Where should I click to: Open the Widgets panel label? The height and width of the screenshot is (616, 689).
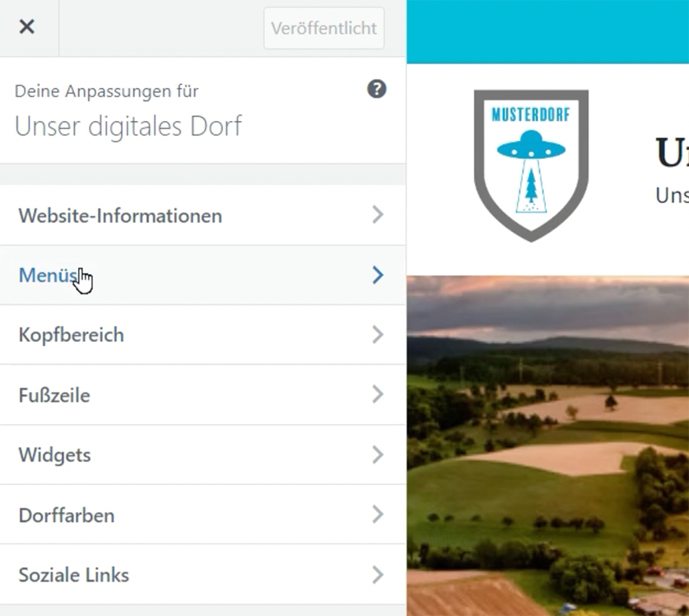[x=55, y=455]
